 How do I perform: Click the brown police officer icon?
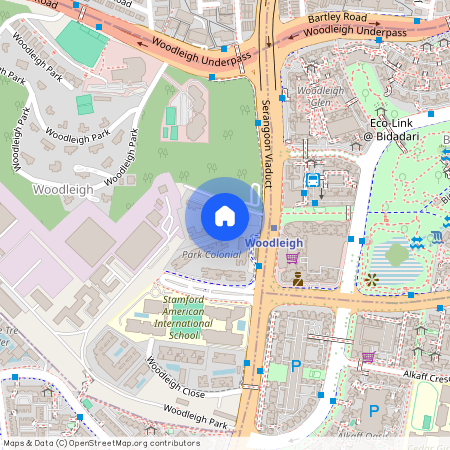(298, 279)
